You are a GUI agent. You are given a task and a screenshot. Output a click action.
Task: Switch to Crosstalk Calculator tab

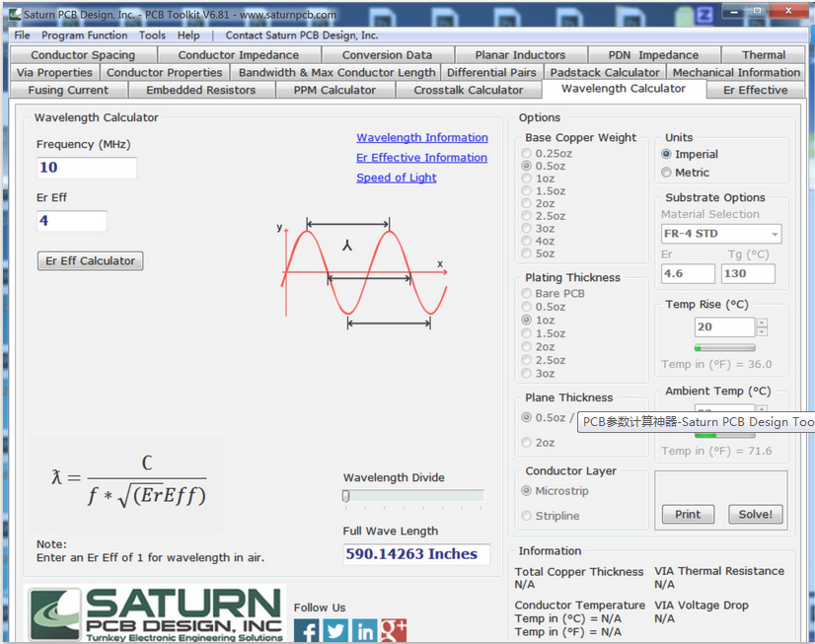(469, 90)
